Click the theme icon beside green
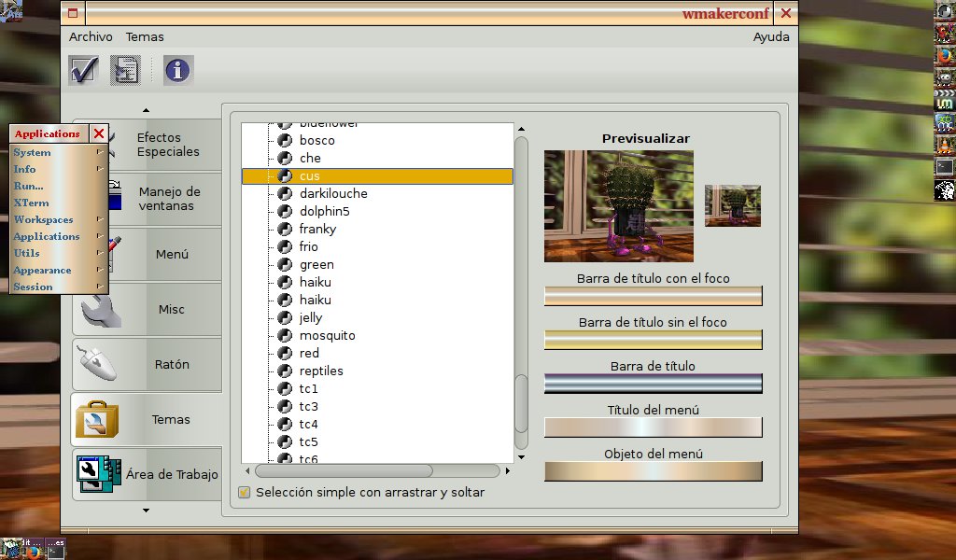 (285, 264)
